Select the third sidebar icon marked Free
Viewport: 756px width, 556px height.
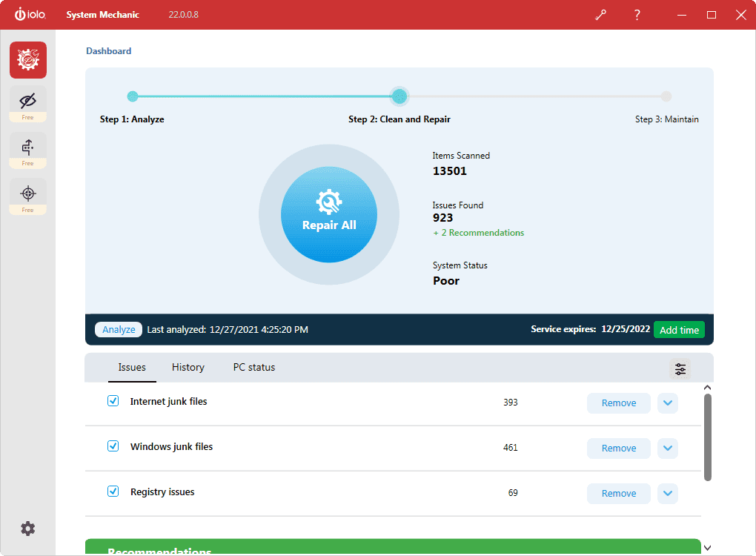pos(28,147)
